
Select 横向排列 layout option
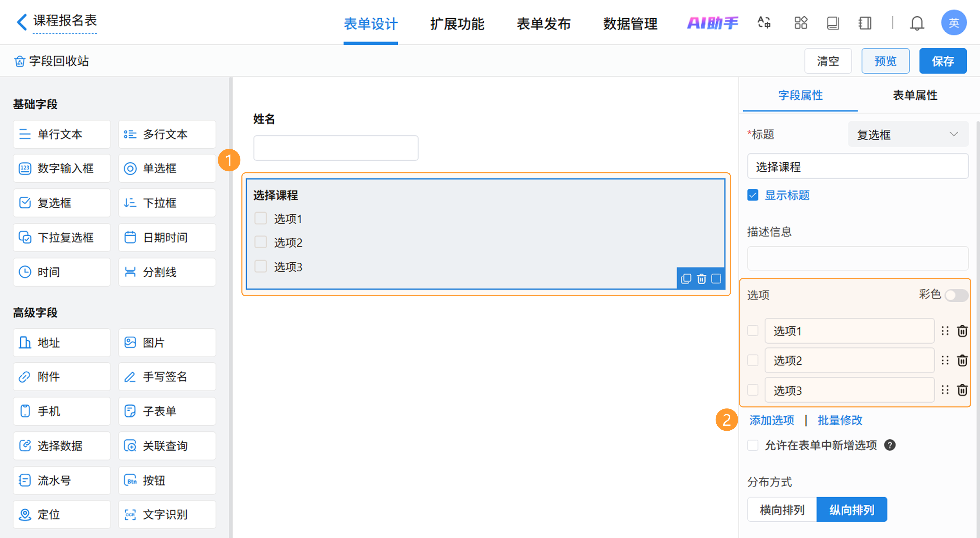[782, 509]
